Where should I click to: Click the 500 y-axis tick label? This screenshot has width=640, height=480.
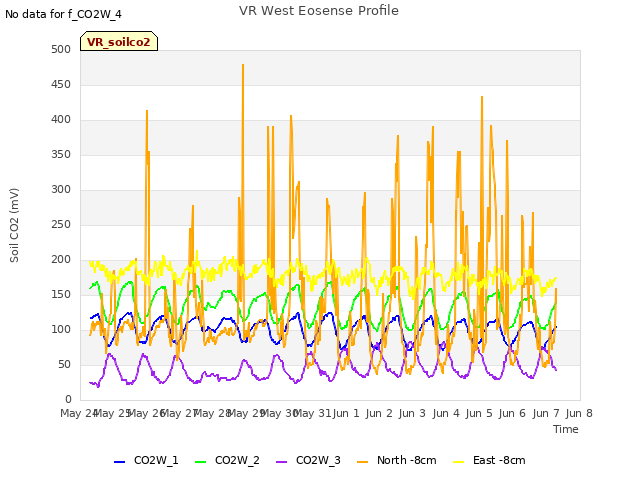pyautogui.click(x=61, y=49)
